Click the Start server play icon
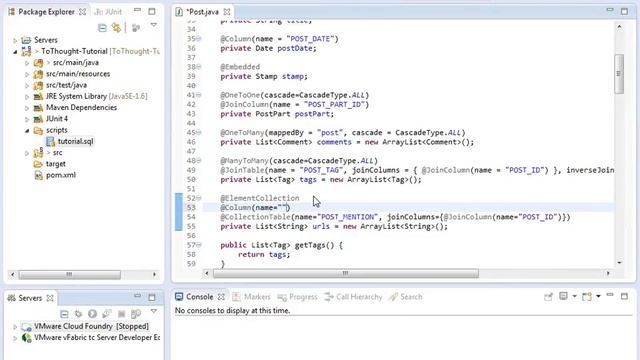 coord(92,314)
